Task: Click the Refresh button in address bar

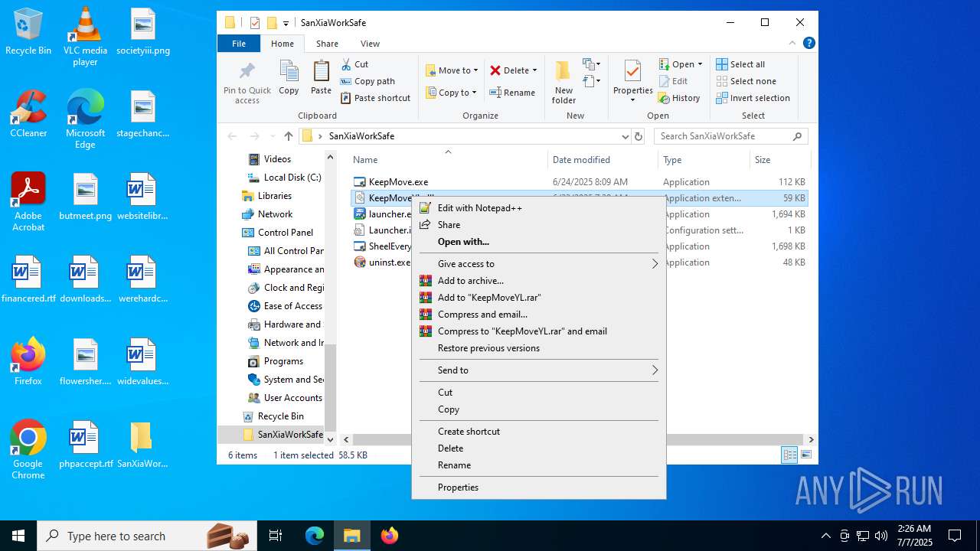Action: (639, 136)
